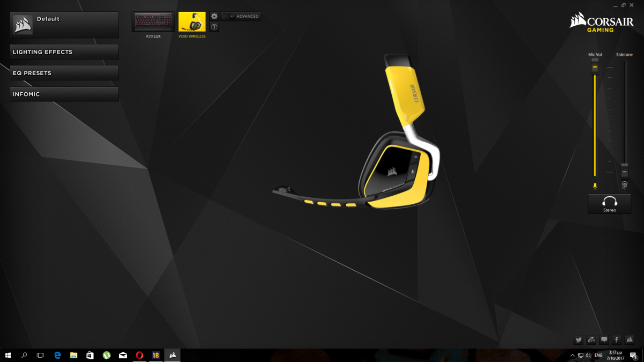Open Task View in taskbar
This screenshot has height=362, width=644.
point(40,355)
